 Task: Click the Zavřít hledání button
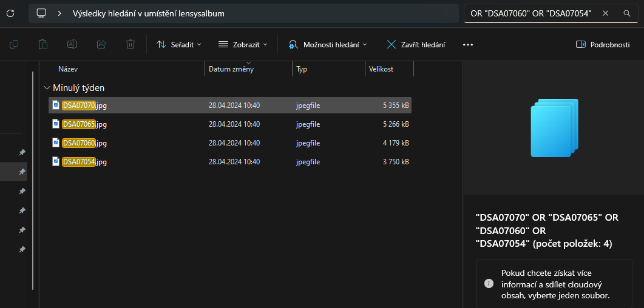click(416, 45)
